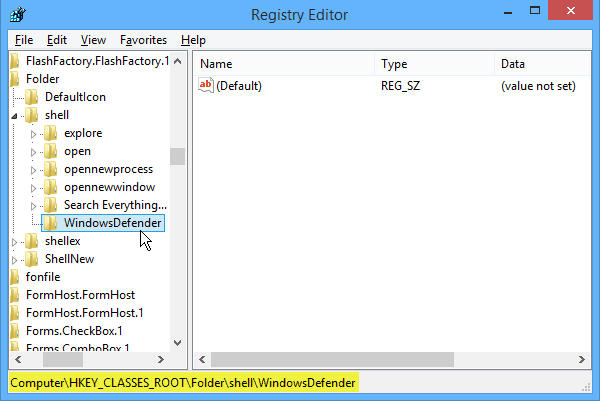Select the (Default) value name
The width and height of the screenshot is (600, 401).
(x=239, y=86)
